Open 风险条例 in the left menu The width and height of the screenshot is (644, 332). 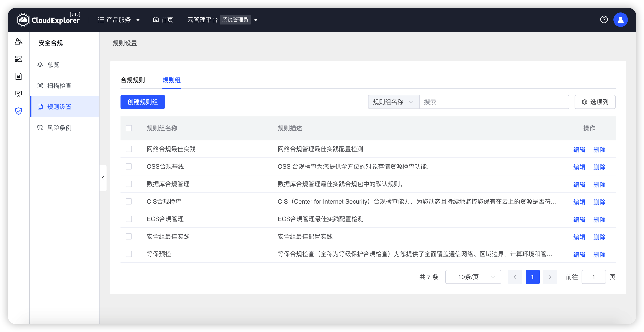59,128
